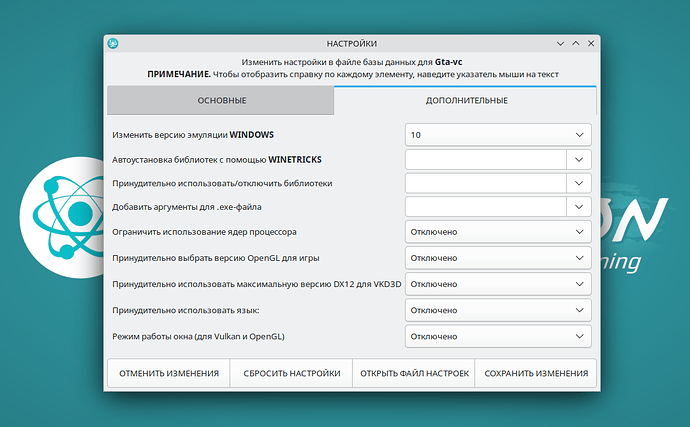Open the OpenGL version dropdown
This screenshot has height=427, width=690.
[498, 258]
